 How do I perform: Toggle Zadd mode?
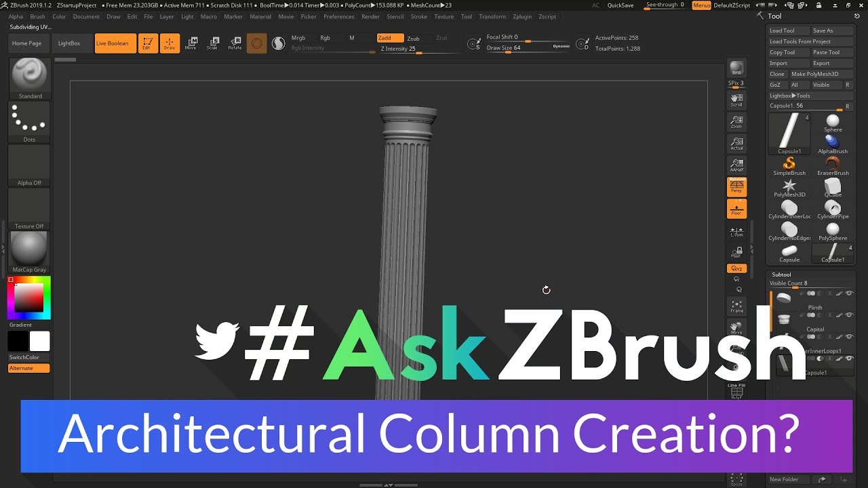(390, 38)
